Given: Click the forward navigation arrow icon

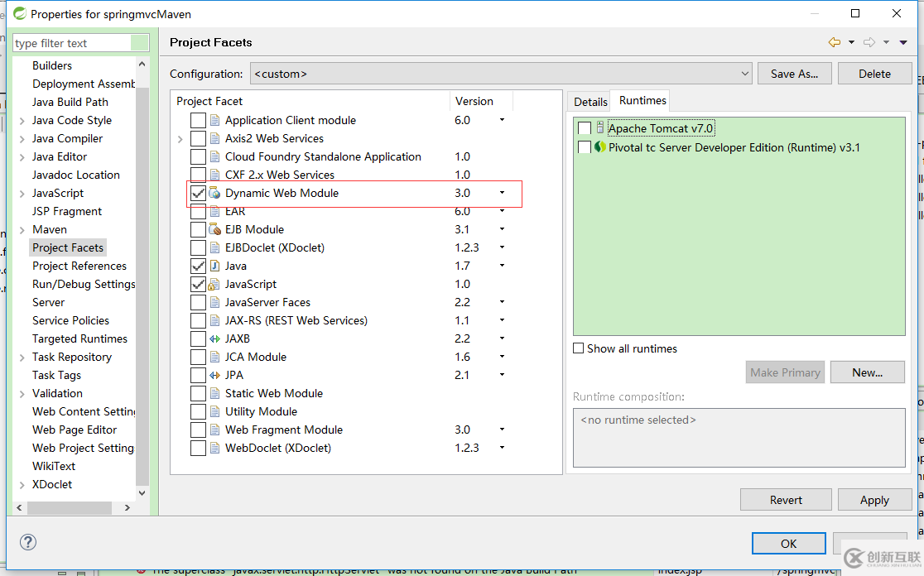Looking at the screenshot, I should [869, 42].
